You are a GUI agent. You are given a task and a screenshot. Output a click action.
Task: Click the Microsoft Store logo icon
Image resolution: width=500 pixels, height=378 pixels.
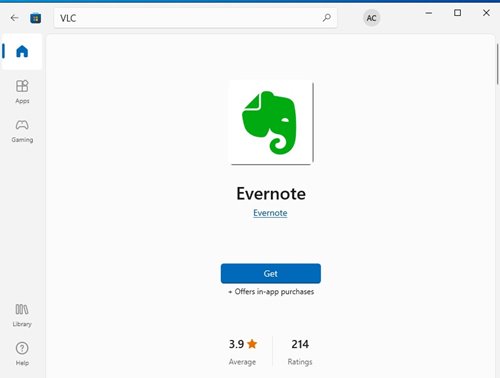(x=35, y=18)
